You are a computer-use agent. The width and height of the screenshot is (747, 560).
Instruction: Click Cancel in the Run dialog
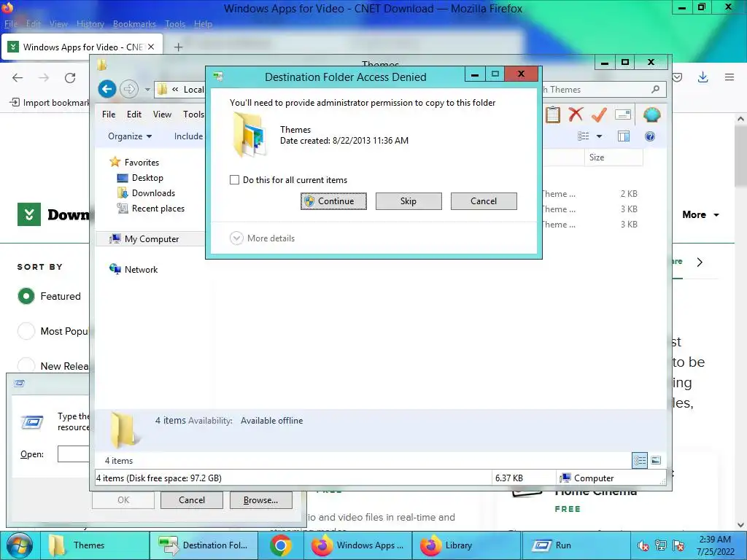pyautogui.click(x=192, y=500)
